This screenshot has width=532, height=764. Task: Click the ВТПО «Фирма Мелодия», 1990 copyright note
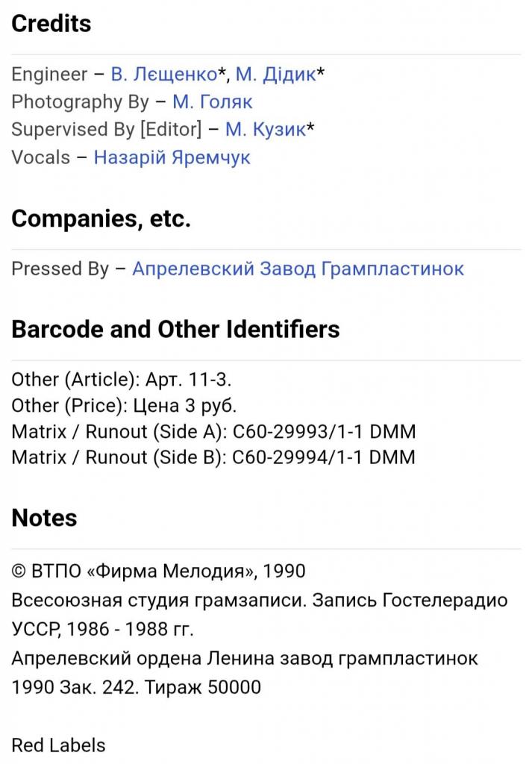[x=158, y=571]
